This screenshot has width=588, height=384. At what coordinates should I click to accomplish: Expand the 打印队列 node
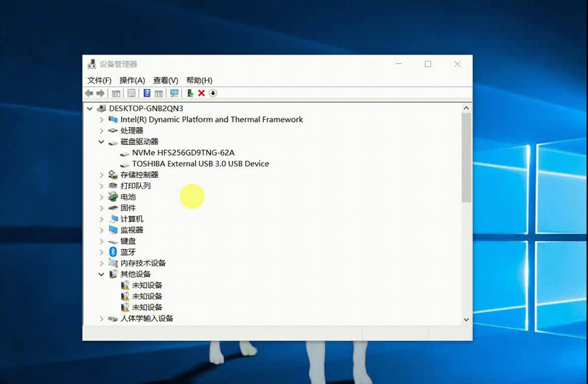pyautogui.click(x=101, y=186)
